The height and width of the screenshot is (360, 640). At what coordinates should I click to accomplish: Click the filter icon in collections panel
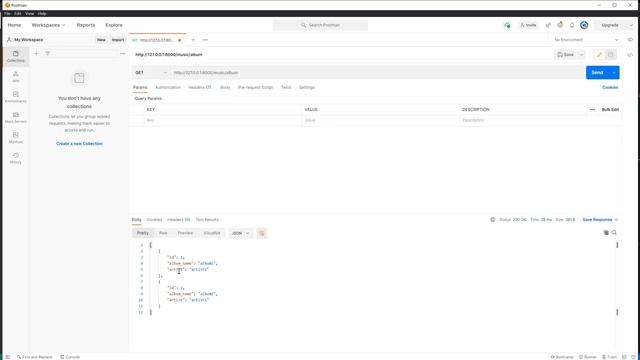click(48, 53)
